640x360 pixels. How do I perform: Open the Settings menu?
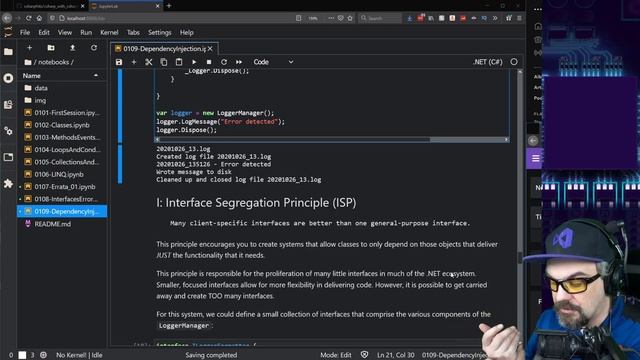[160, 33]
